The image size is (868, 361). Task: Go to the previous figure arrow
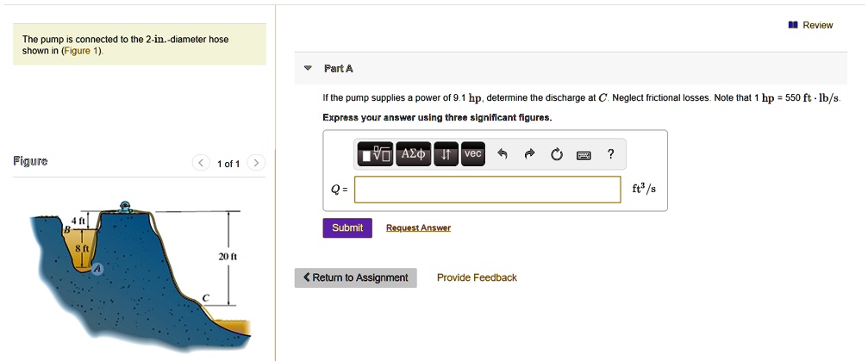[x=200, y=163]
